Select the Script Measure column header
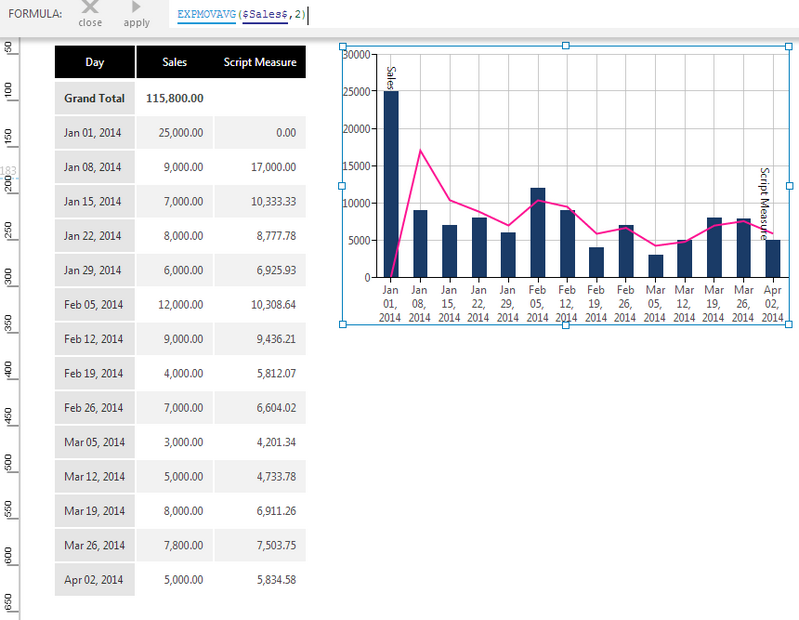The image size is (799, 620). pyautogui.click(x=260, y=62)
